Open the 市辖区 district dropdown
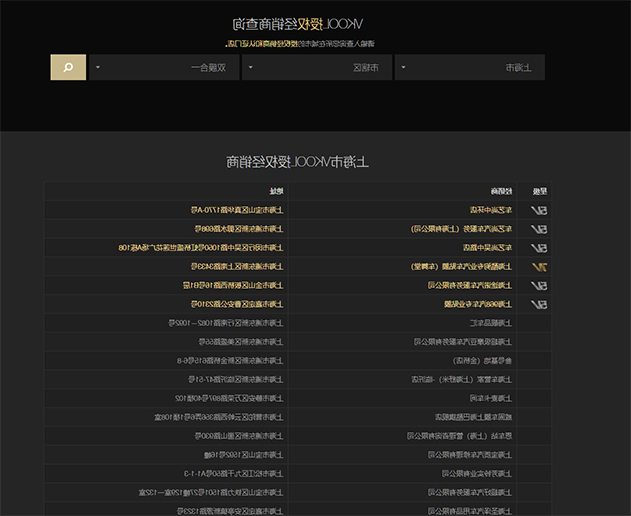This screenshot has width=631, height=516. pyautogui.click(x=317, y=67)
